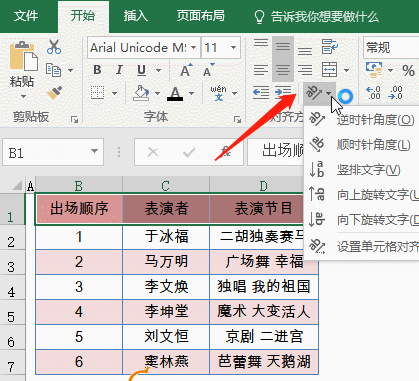
Task: Open the Paste options arrow
Action: 23,97
